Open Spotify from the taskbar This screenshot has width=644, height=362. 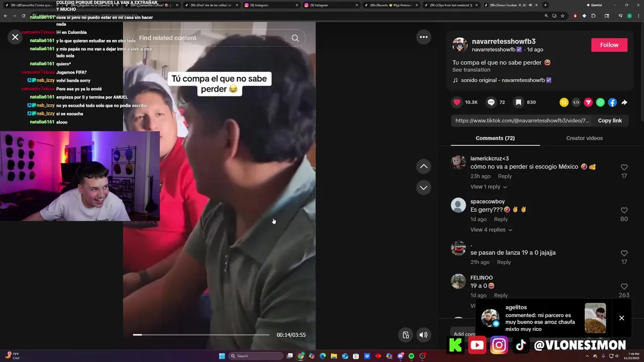pos(412,356)
